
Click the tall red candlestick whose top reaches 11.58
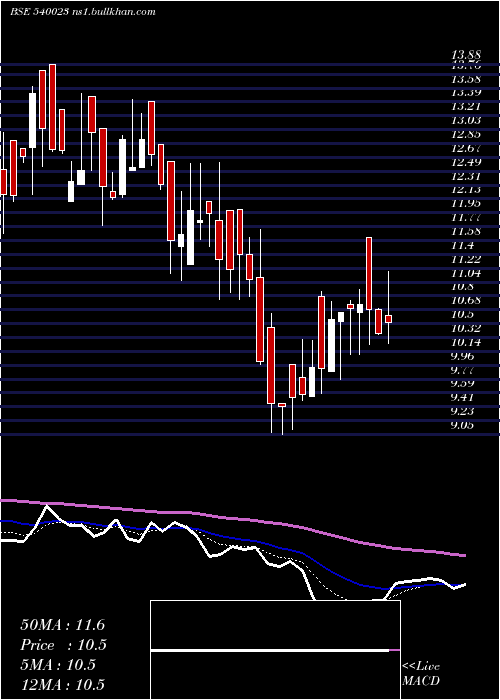369,273
